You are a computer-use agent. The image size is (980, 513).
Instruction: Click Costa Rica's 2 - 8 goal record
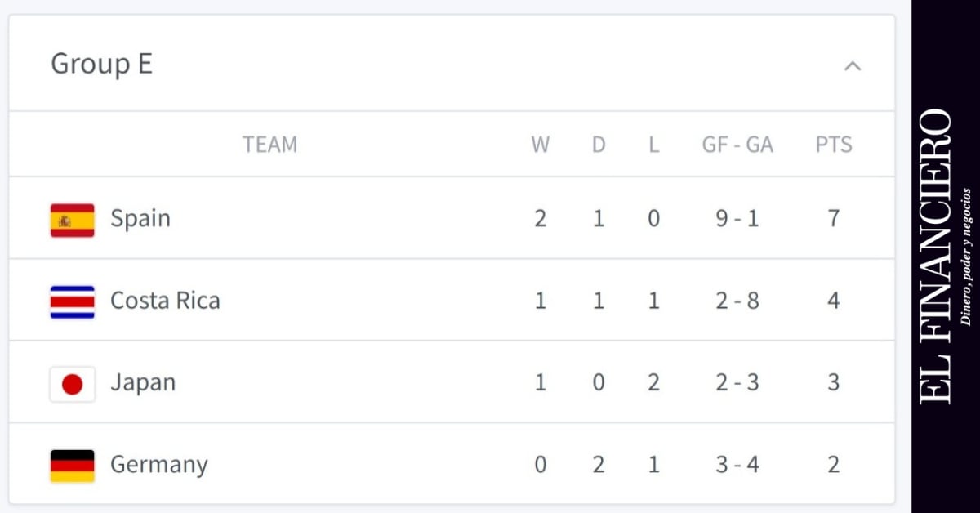[737, 301]
